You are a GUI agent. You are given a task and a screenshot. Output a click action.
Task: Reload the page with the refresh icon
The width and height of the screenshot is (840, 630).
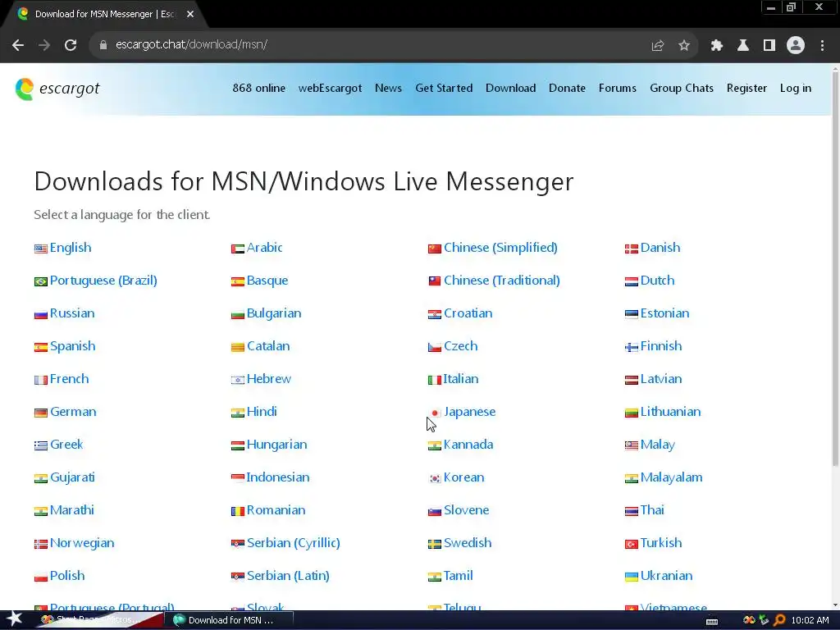tap(71, 45)
